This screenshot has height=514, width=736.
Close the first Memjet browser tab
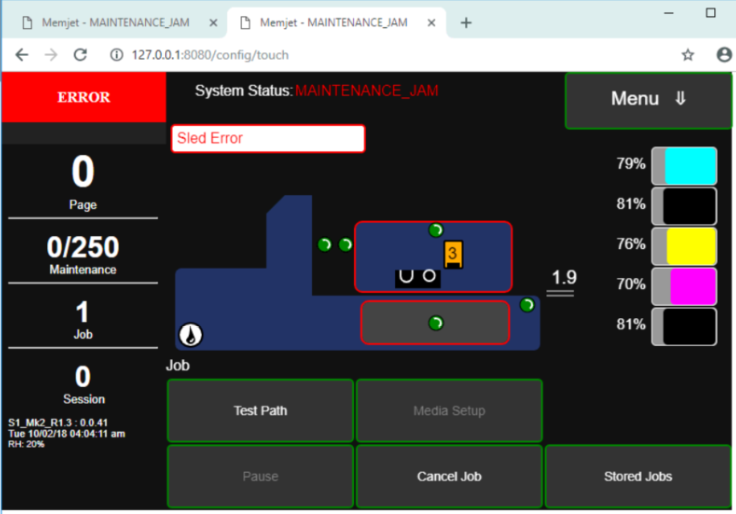pos(213,23)
